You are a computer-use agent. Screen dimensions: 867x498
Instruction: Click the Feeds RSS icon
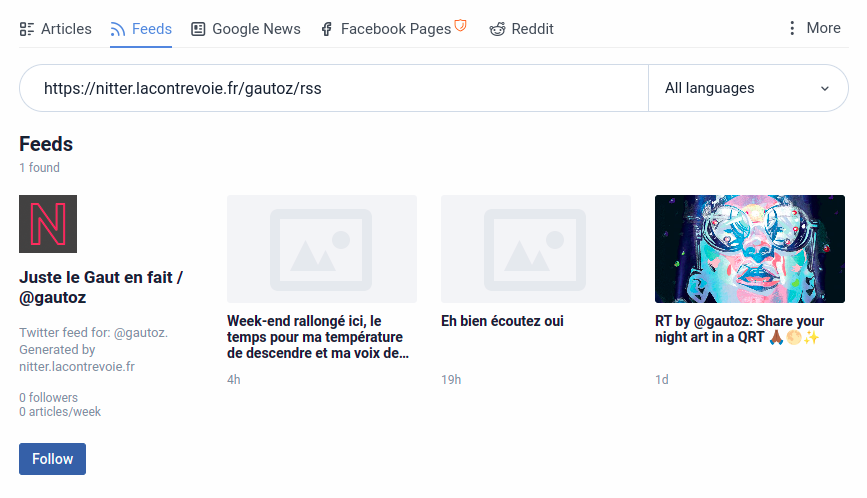click(x=118, y=29)
